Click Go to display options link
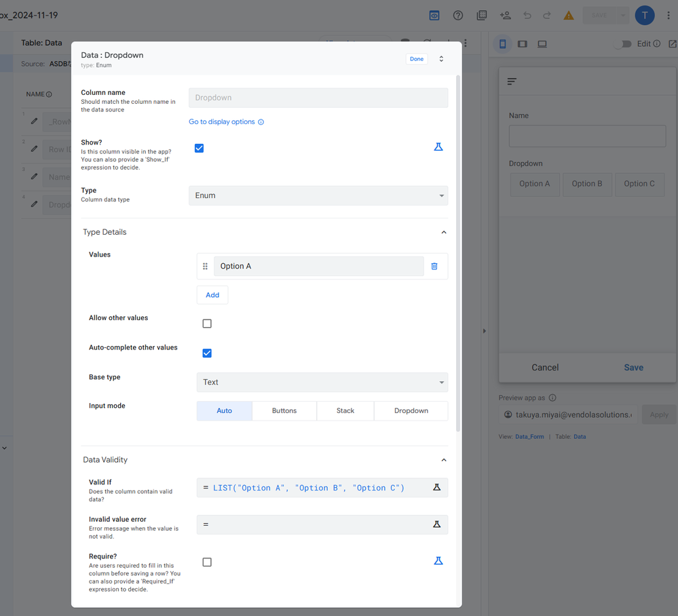678x616 pixels. pyautogui.click(x=222, y=122)
